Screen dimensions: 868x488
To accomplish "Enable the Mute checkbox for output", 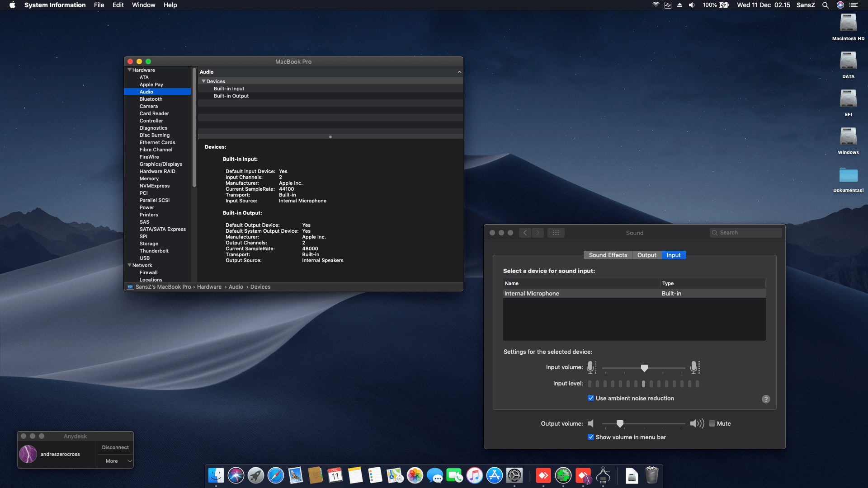I will (x=712, y=423).
